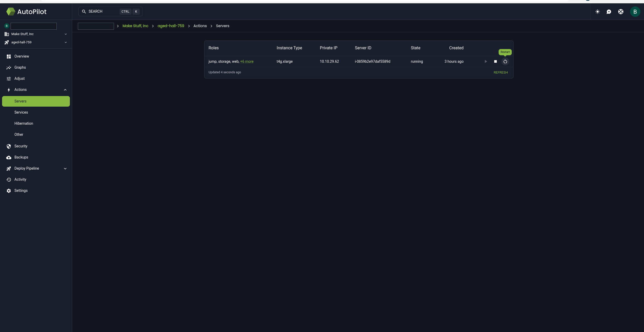The height and width of the screenshot is (332, 644).
Task: Click the 10.10.29.62 private IP cell
Action: click(329, 61)
